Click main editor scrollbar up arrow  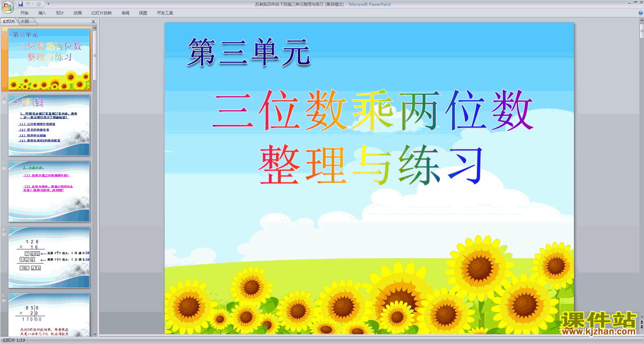point(642,20)
